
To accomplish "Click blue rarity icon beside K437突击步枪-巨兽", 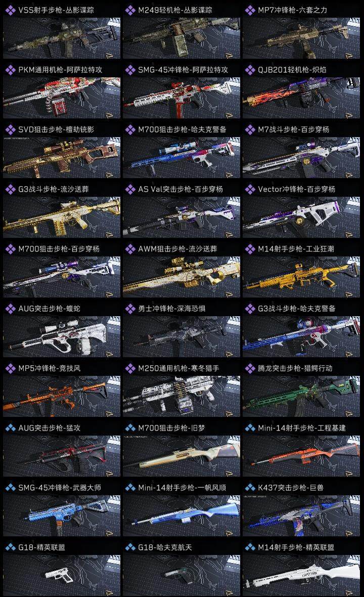I will (x=250, y=487).
